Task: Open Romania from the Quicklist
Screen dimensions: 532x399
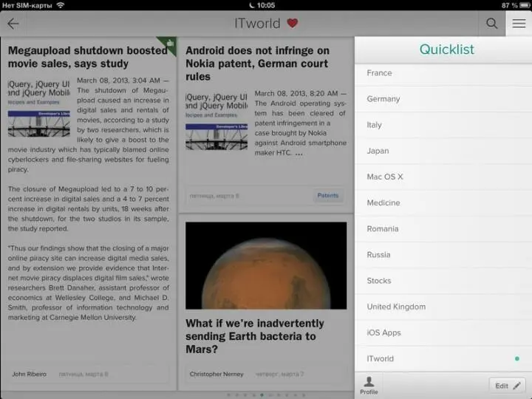Action: pyautogui.click(x=443, y=228)
